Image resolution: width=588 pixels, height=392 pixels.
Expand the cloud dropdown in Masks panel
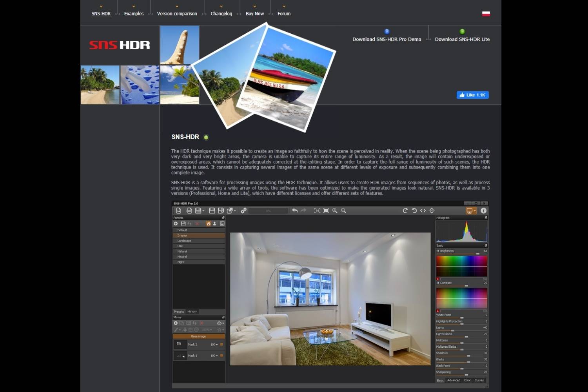point(222,323)
